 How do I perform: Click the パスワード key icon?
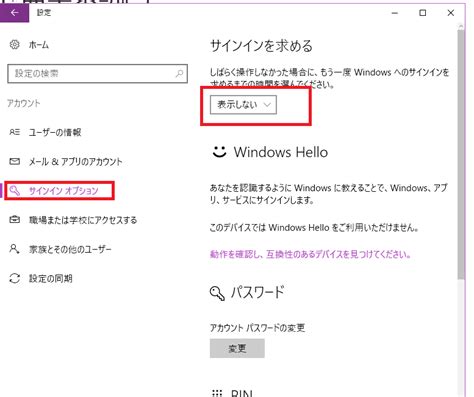[x=217, y=293]
